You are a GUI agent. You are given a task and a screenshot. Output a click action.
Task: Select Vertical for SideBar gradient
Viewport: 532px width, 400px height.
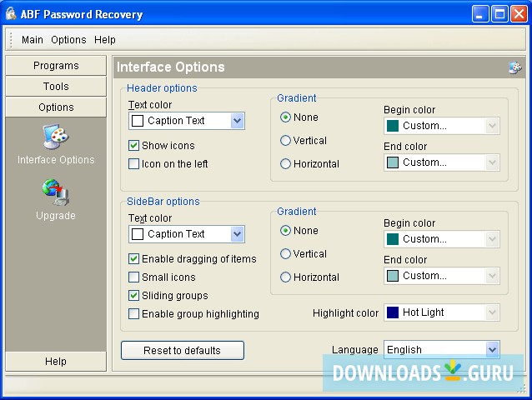[285, 253]
